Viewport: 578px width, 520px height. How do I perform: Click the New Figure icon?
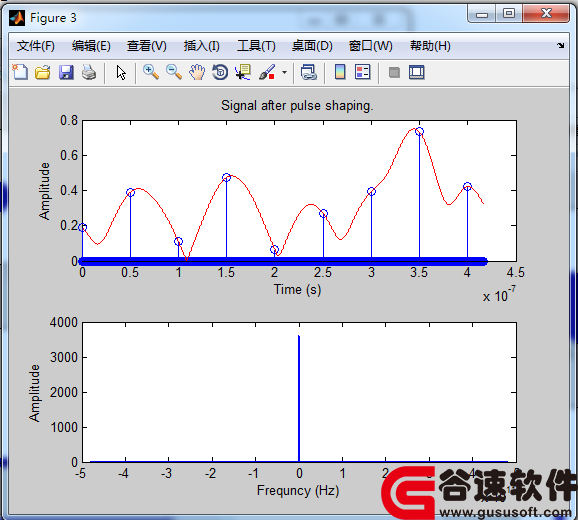pyautogui.click(x=20, y=72)
